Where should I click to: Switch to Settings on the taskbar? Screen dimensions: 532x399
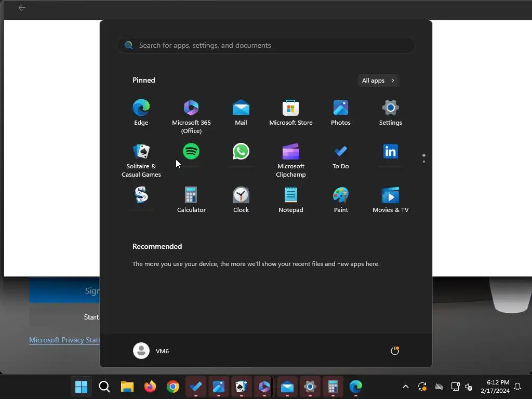310,387
